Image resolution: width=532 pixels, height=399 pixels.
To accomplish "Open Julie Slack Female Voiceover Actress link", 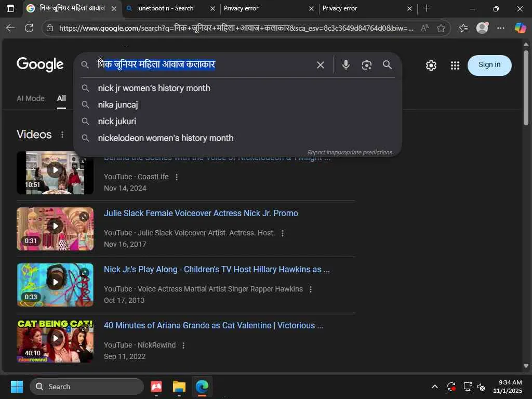I will click(201, 214).
